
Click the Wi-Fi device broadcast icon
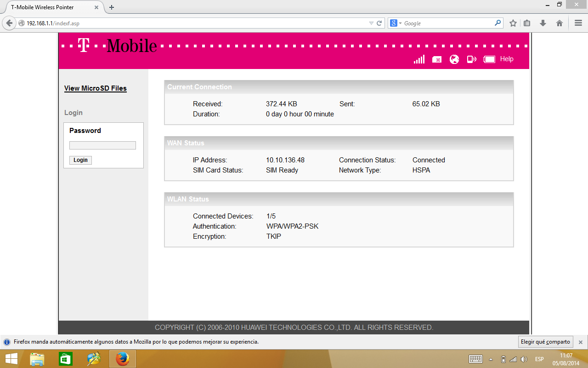471,59
